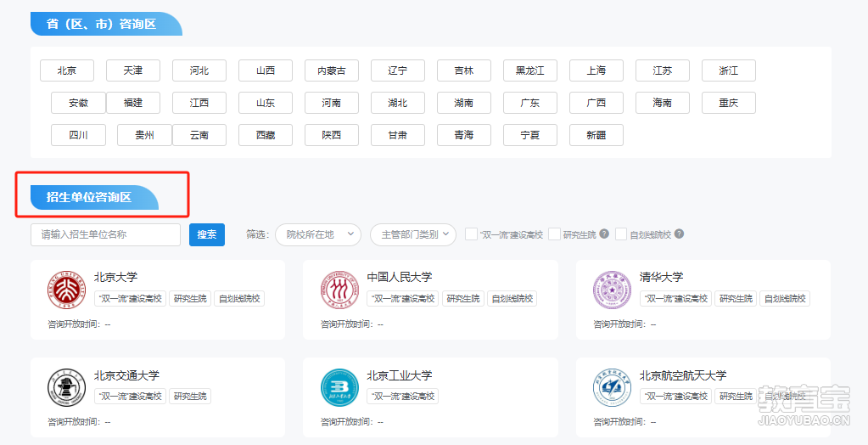Click the 甘肃 province button
Screen dimensions: 868x445
(x=398, y=135)
